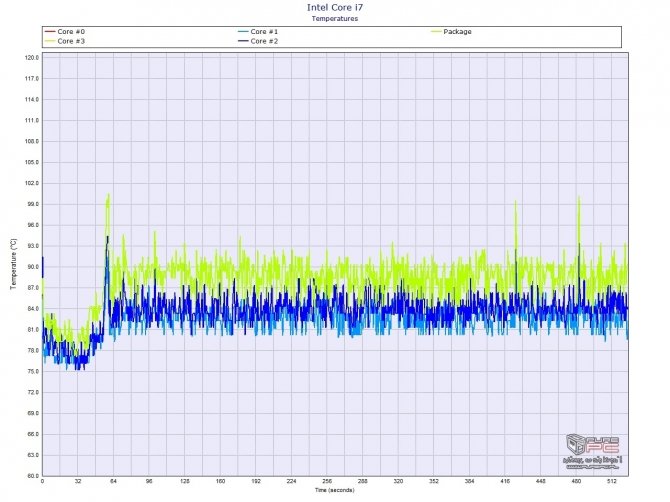This screenshot has height=502, width=670.
Task: Click the 111.0 temperature tick label
Action: click(x=32, y=120)
